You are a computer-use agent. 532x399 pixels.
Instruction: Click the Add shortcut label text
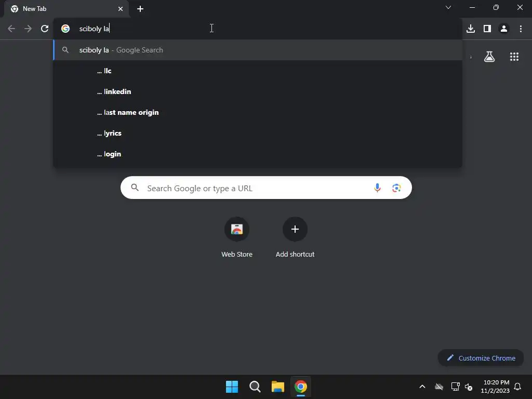pos(295,254)
